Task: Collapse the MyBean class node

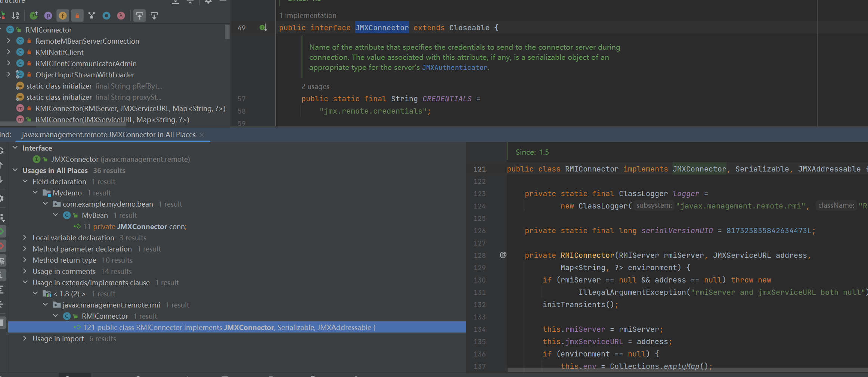Action: tap(56, 215)
